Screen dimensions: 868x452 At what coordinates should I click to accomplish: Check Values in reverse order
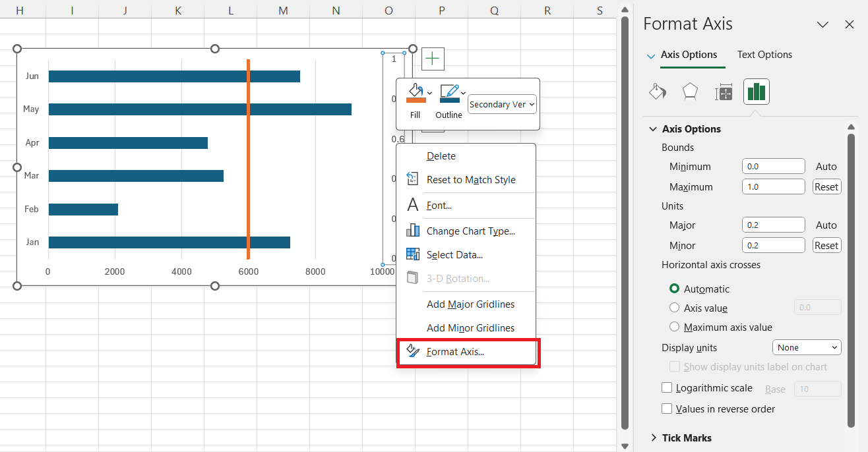pos(667,409)
